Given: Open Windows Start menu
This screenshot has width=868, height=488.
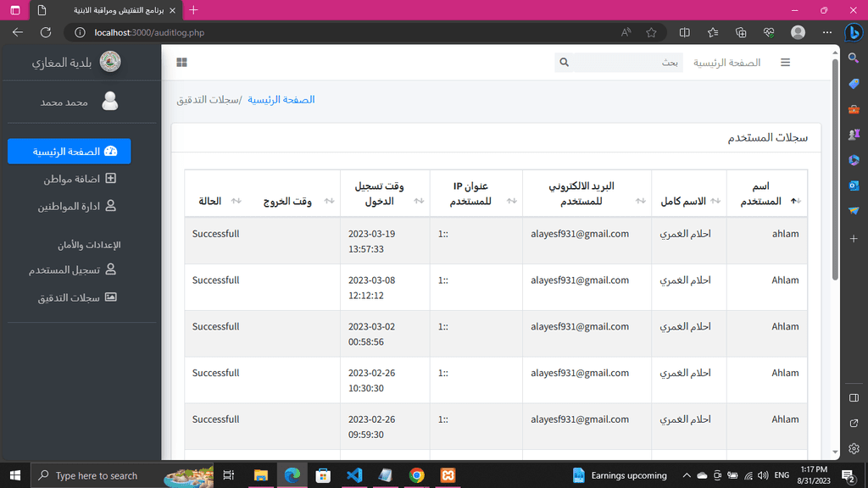Looking at the screenshot, I should point(15,475).
